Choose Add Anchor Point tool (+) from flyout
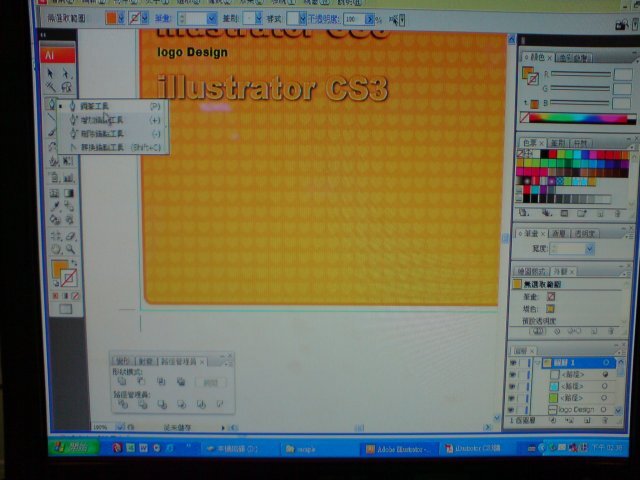640x480 pixels. click(113, 120)
